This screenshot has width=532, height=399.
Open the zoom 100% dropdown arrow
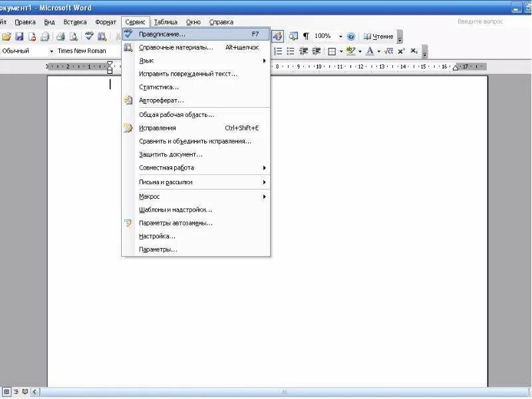340,37
